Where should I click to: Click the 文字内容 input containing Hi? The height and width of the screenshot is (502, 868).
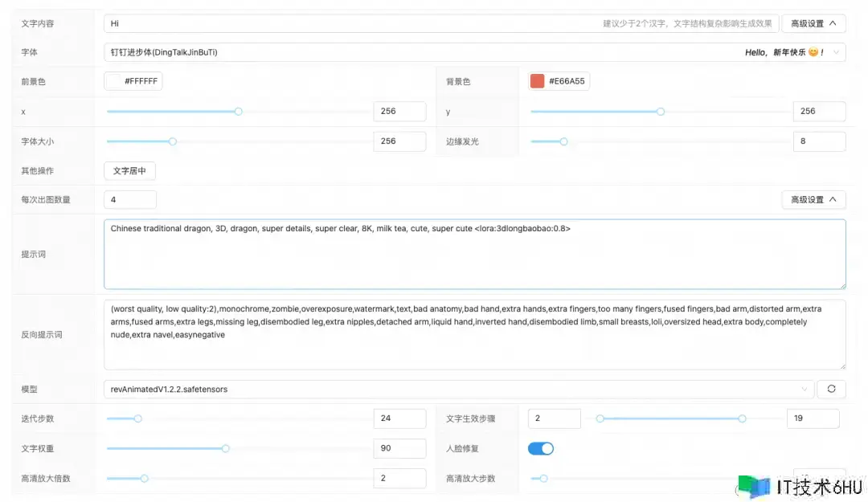[354, 24]
